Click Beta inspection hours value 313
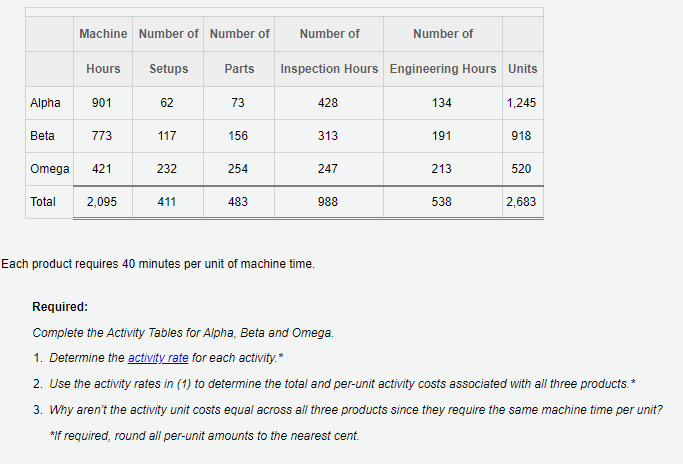Screen dimensions: 683x464 [328, 136]
